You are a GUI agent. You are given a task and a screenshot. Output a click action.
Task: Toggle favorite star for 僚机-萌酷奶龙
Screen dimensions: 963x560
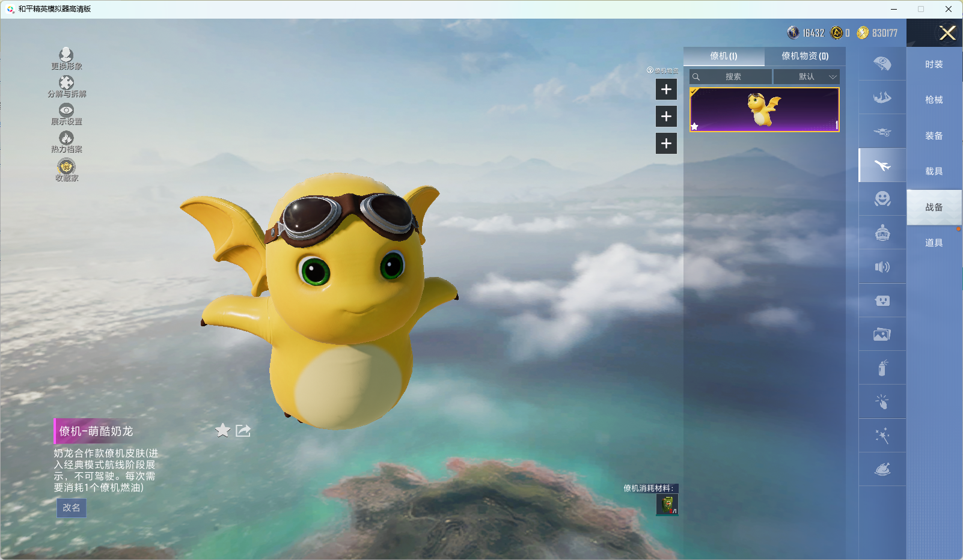click(x=222, y=430)
